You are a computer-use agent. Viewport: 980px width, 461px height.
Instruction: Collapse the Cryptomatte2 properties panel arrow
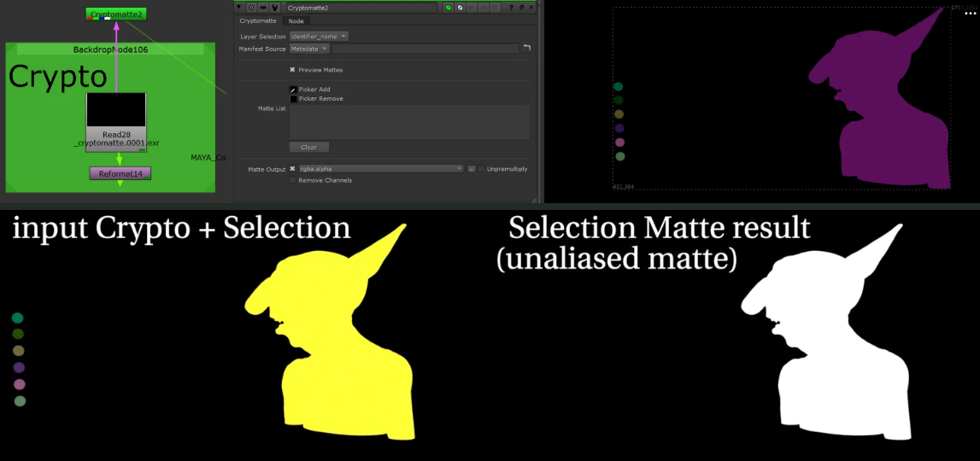pyautogui.click(x=240, y=7)
